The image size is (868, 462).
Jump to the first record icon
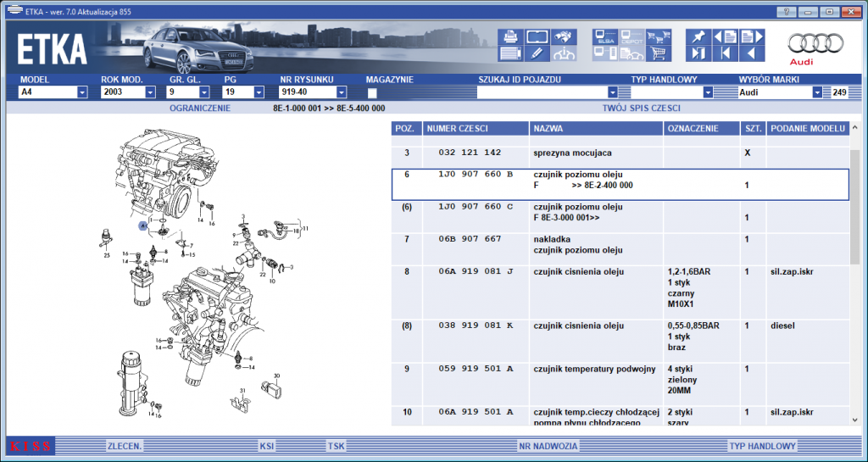coord(726,53)
